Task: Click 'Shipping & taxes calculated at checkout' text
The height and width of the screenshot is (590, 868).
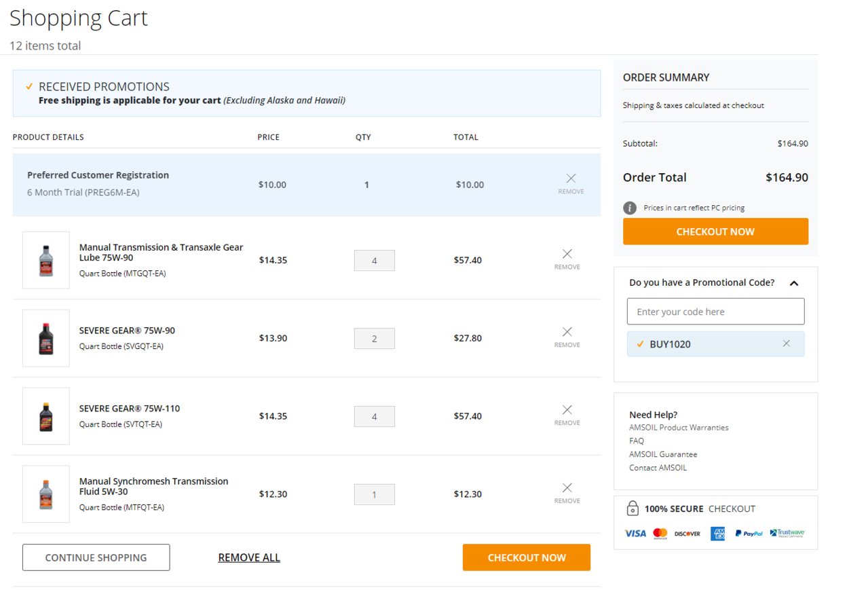Action: point(694,105)
